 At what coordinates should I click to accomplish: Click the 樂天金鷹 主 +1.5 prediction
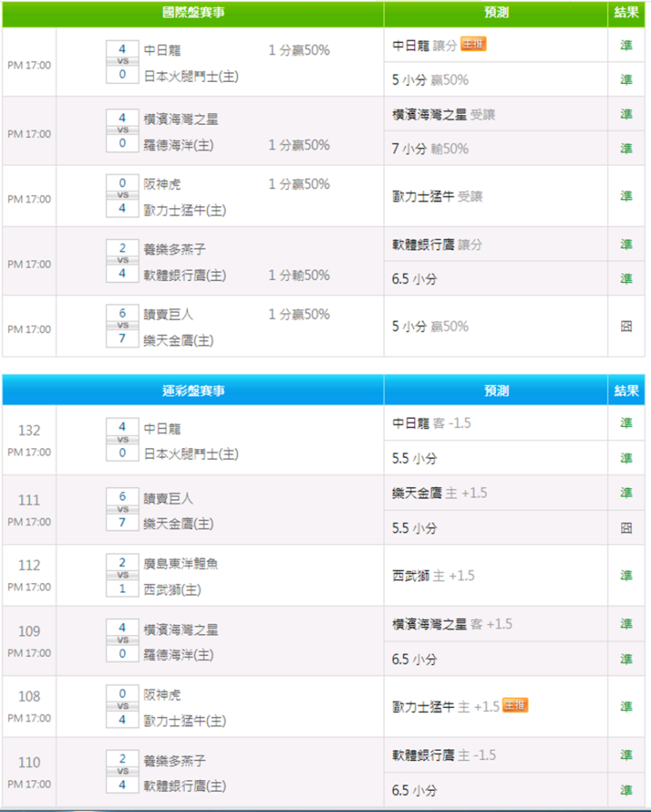[x=439, y=493]
